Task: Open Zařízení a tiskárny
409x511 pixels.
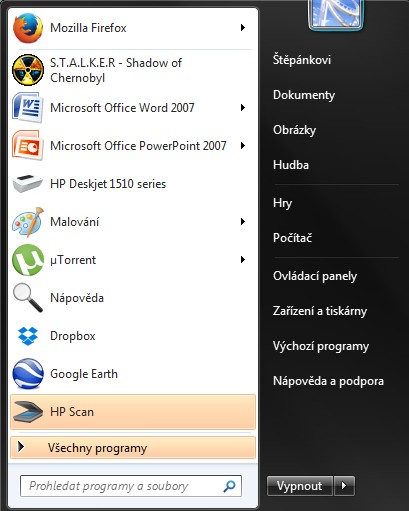Action: pos(320,311)
